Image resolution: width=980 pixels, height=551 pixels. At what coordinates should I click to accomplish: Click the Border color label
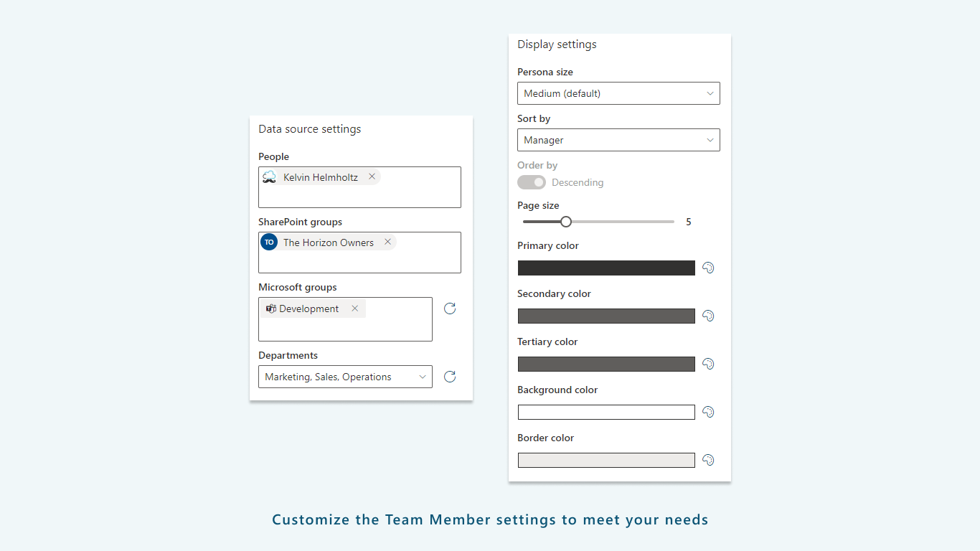pyautogui.click(x=546, y=438)
